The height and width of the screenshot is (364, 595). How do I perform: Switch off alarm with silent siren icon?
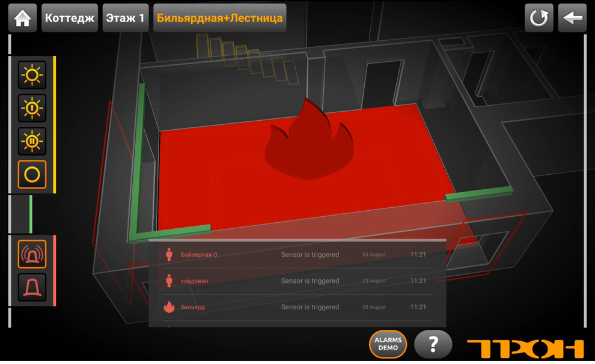(32, 288)
